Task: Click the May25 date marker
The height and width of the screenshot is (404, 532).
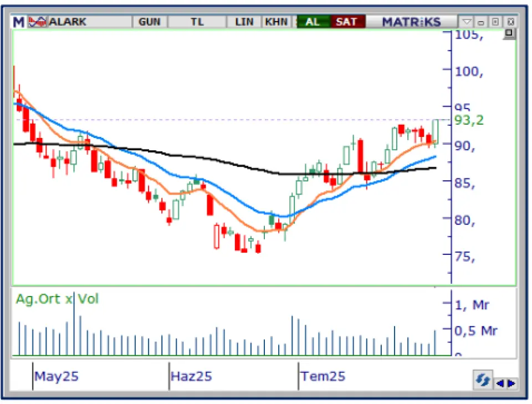Action: [57, 376]
